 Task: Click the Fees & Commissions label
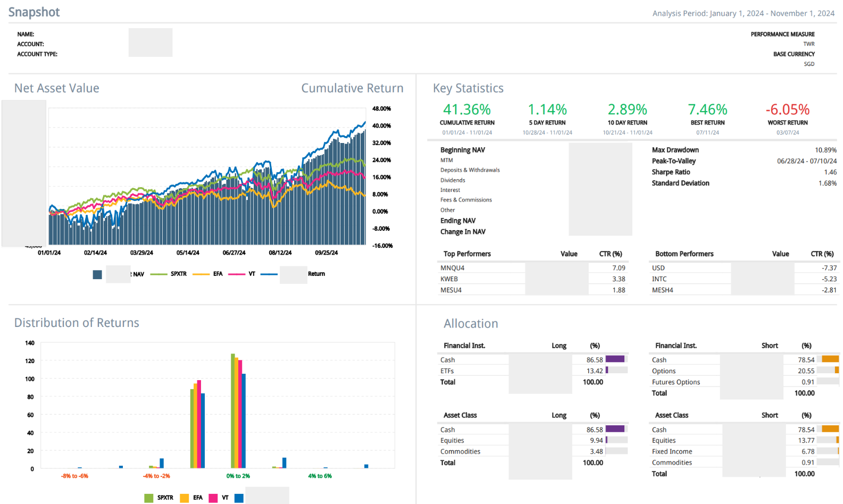pos(466,200)
